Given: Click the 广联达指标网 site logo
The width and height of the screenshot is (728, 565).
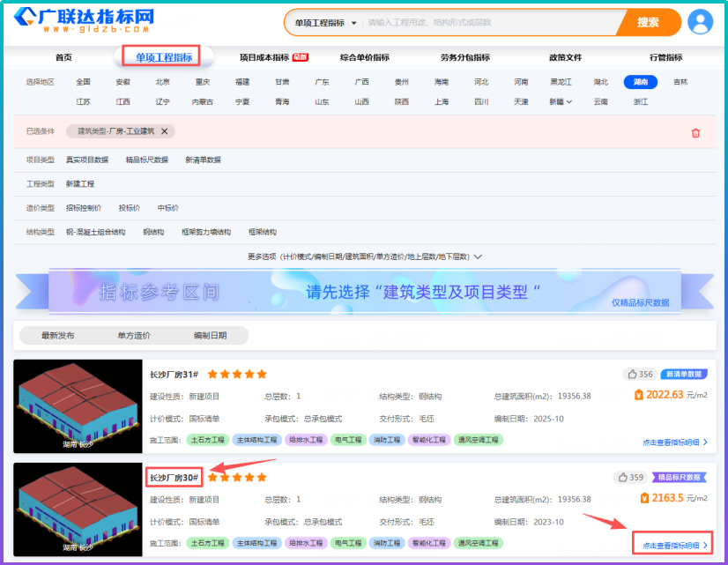Looking at the screenshot, I should click(x=84, y=20).
